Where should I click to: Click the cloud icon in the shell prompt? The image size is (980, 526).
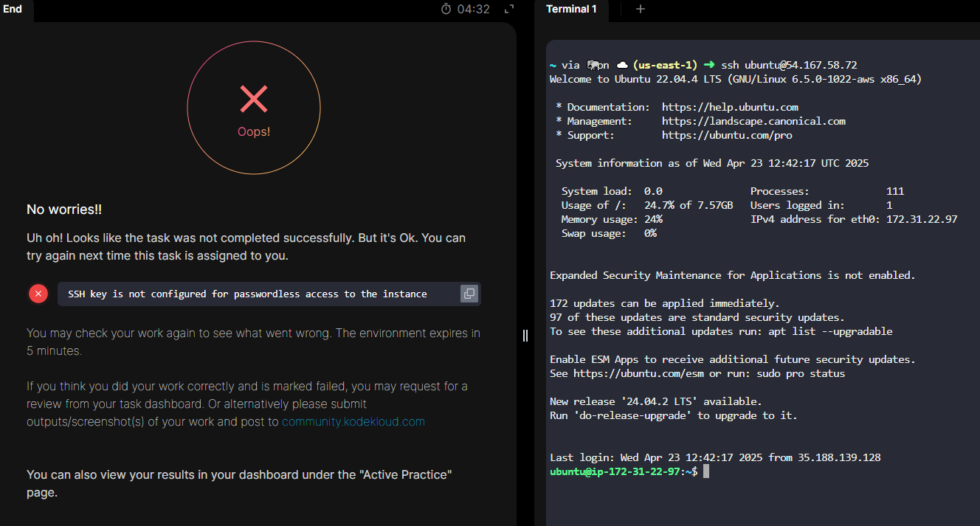[x=621, y=65]
